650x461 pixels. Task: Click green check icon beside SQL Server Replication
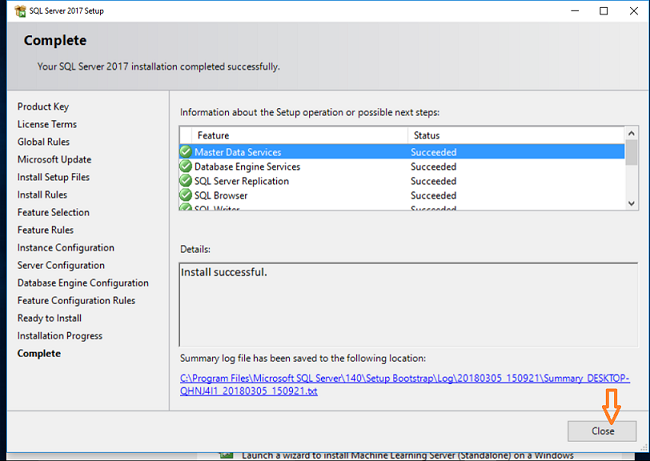coord(186,181)
